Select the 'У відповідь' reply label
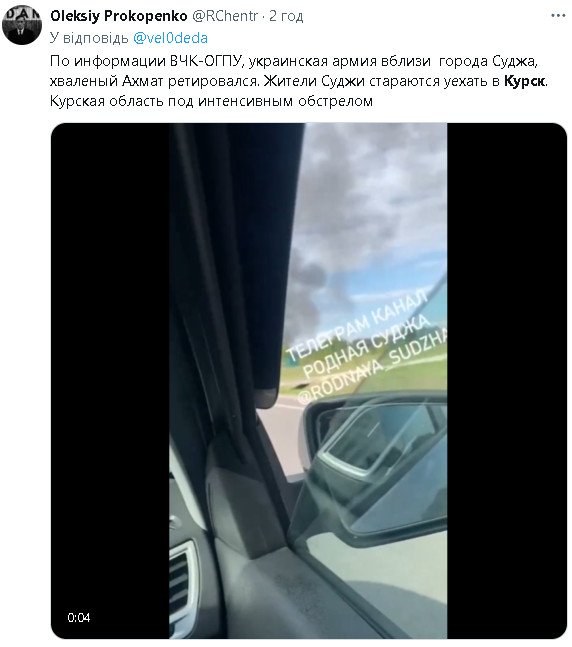 pos(89,38)
